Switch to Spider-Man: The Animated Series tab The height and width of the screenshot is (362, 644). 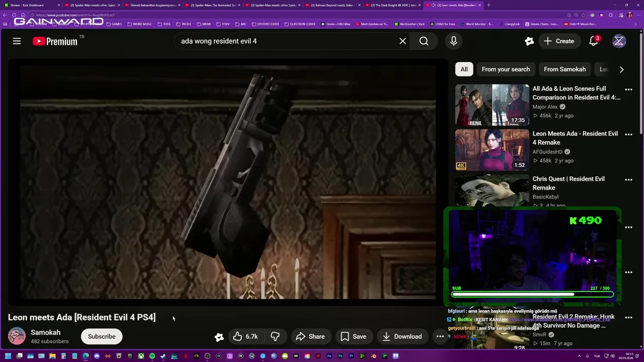click(x=212, y=5)
